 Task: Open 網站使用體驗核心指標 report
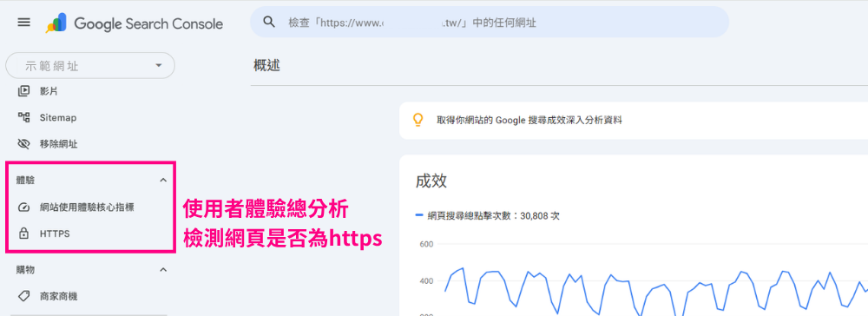pos(87,207)
